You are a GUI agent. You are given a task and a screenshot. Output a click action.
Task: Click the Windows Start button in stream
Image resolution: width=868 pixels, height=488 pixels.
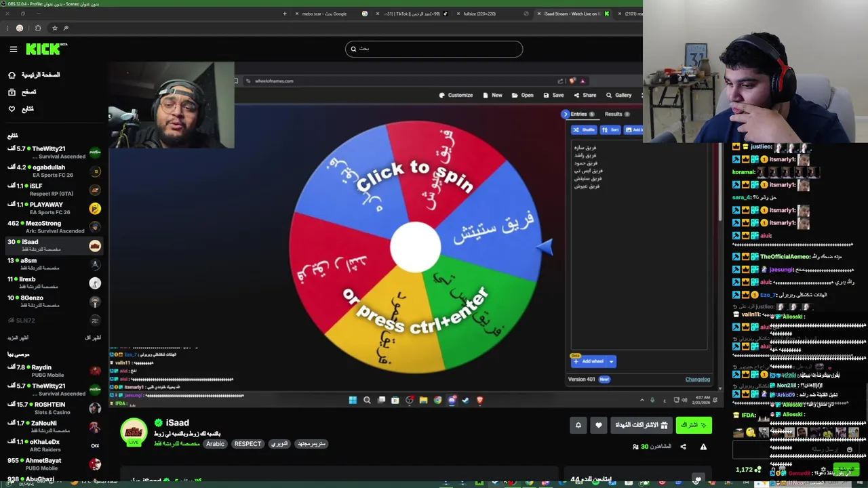tap(353, 400)
